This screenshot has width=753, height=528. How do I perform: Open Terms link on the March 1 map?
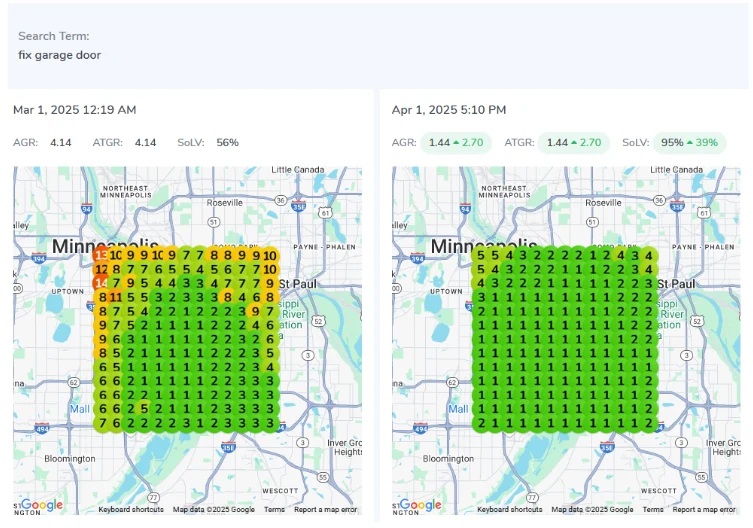coord(274,510)
